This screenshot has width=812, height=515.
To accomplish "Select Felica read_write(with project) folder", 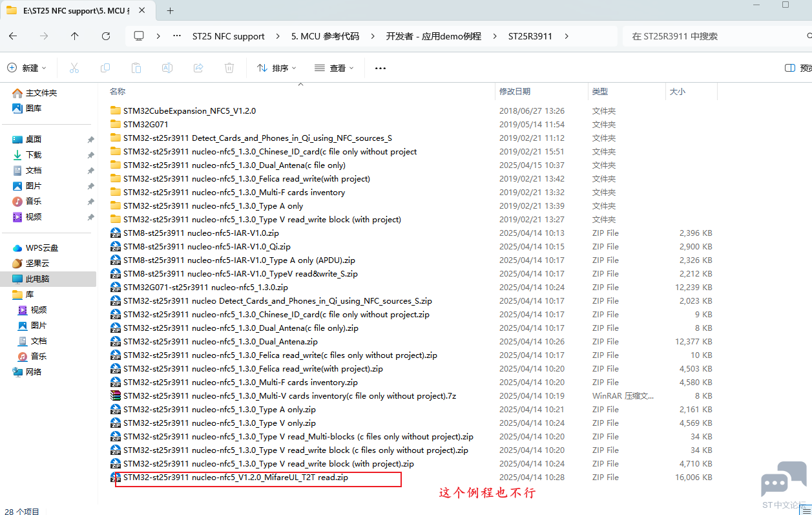I will (247, 178).
